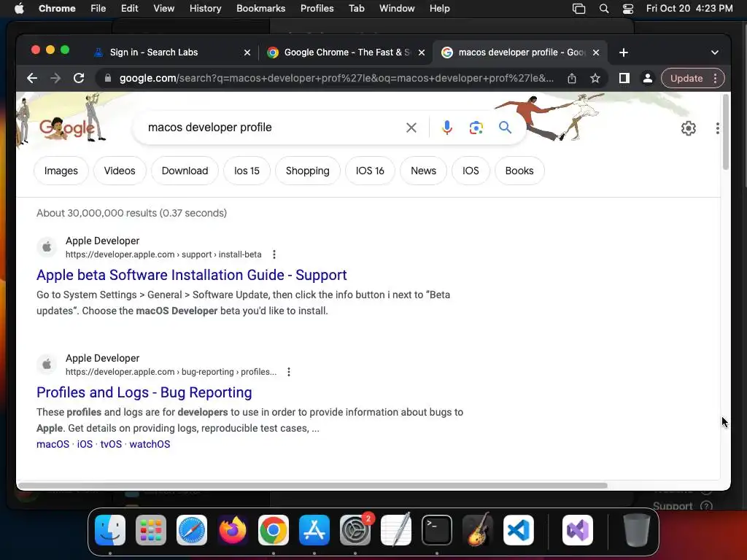Open System Settings from the Dock
The width and height of the screenshot is (747, 560).
[355, 530]
